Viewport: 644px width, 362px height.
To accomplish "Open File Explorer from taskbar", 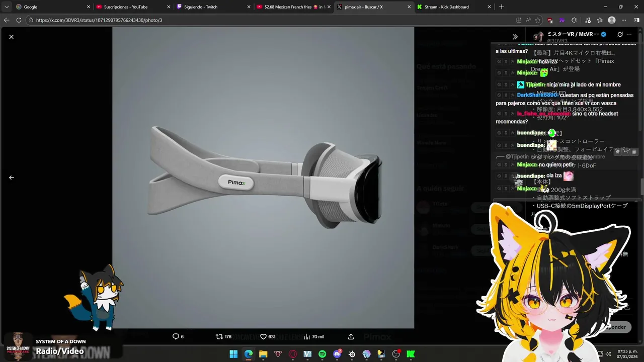I will [263, 354].
